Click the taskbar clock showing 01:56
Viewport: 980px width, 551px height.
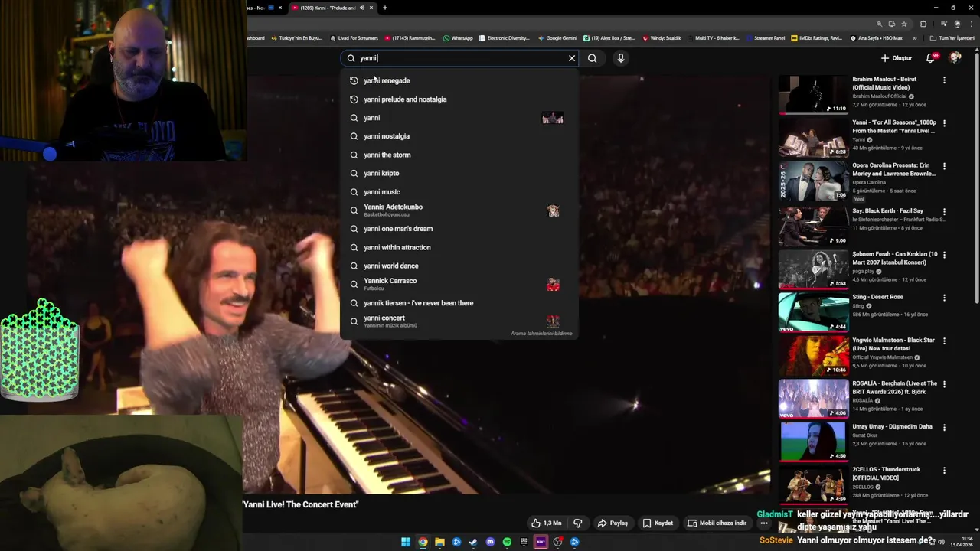(962, 541)
